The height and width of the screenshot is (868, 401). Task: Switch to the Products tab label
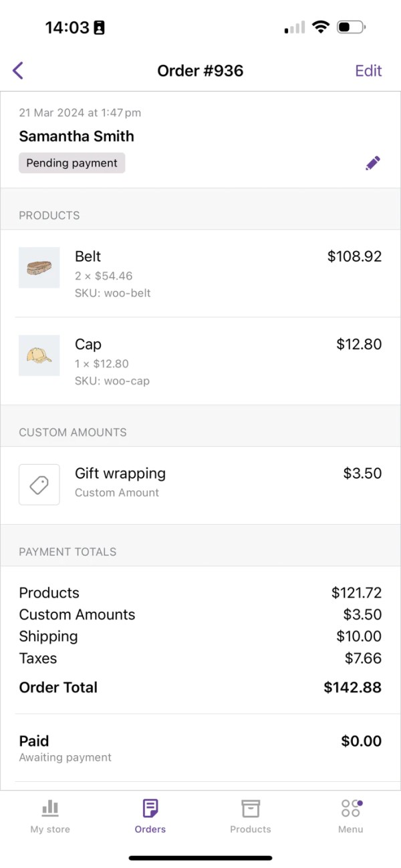(x=251, y=829)
